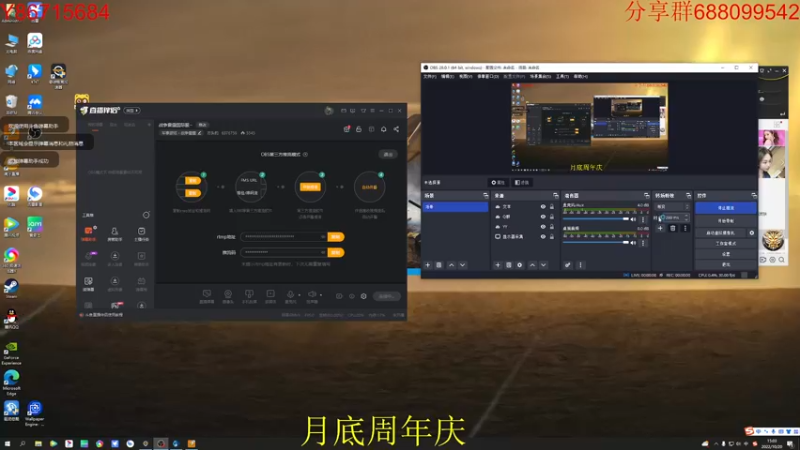Open transition three-dot options menu
This screenshot has height=450, width=800.
685,228
